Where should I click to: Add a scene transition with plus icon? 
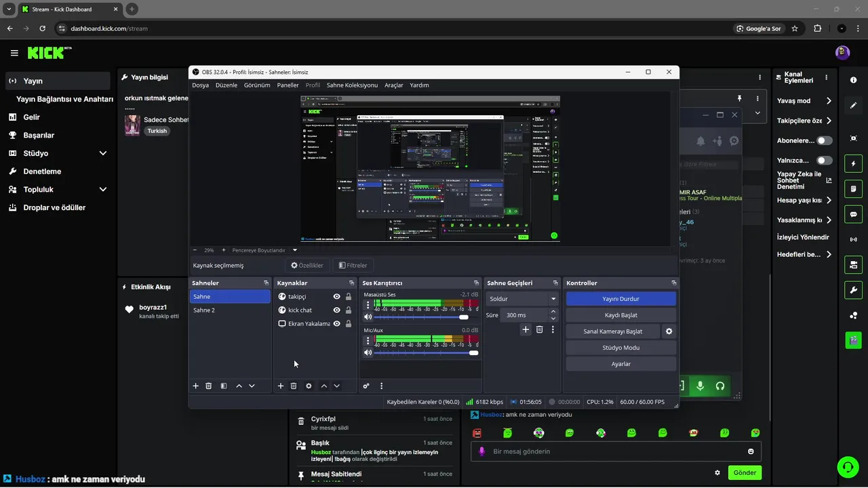point(526,329)
